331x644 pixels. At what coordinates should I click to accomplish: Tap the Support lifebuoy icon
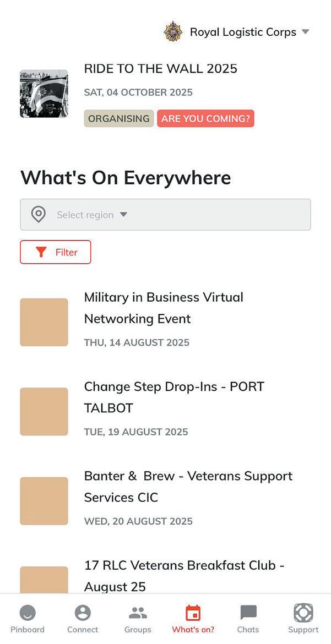click(303, 613)
